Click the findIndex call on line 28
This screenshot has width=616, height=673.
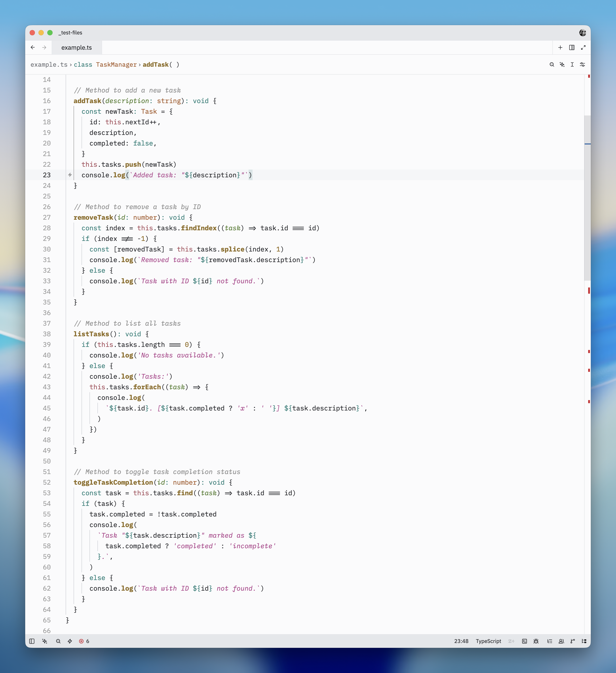199,228
